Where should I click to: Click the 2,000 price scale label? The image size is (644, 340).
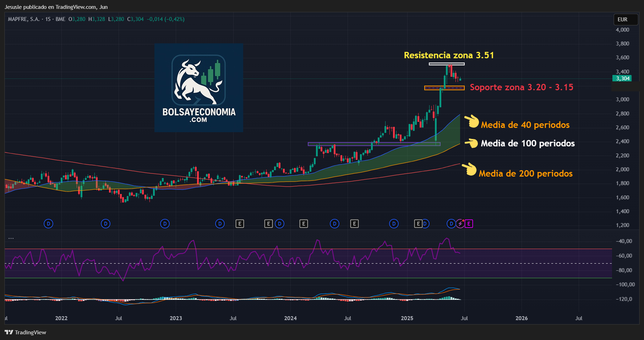click(622, 169)
